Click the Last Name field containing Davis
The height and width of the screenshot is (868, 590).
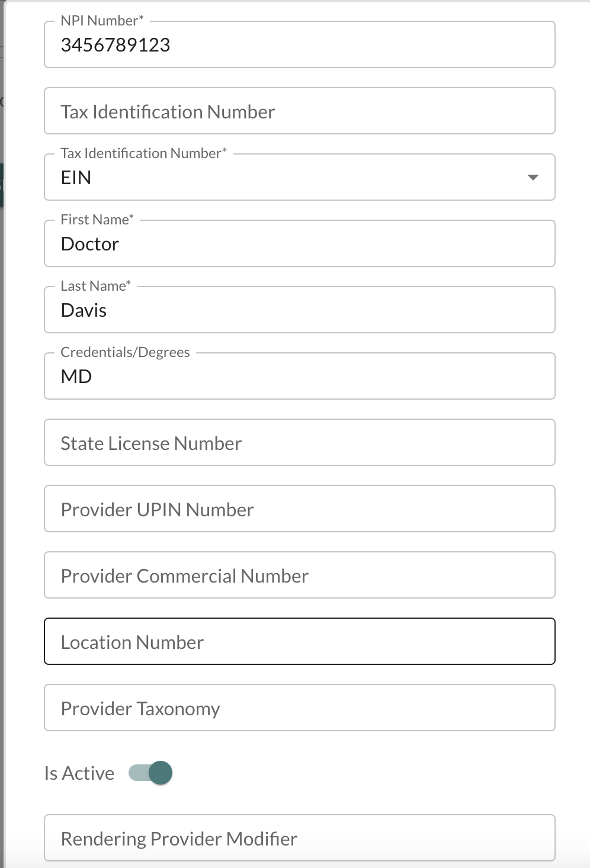(x=299, y=310)
